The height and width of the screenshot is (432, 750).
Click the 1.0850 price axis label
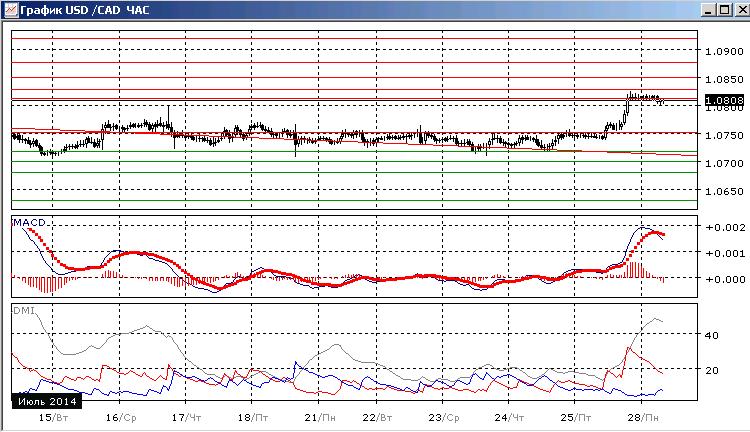coord(724,79)
